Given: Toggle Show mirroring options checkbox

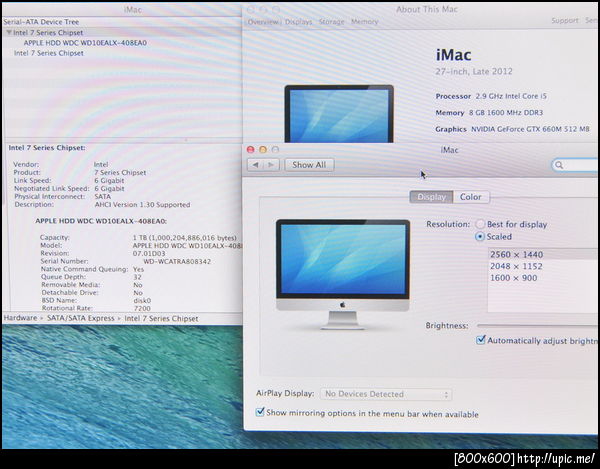Looking at the screenshot, I should pos(260,412).
